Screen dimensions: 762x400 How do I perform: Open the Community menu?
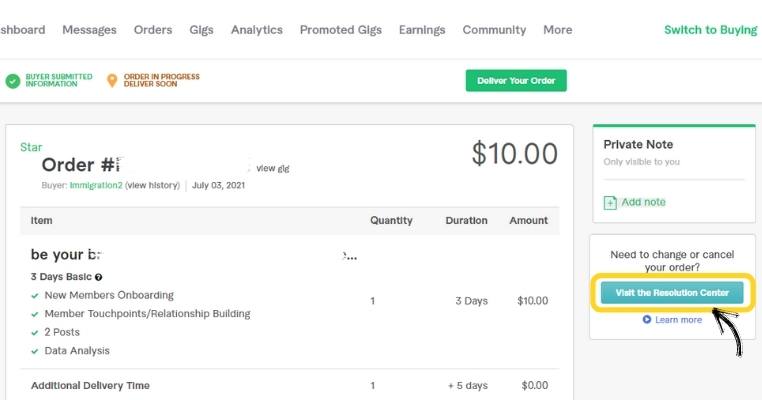(494, 30)
